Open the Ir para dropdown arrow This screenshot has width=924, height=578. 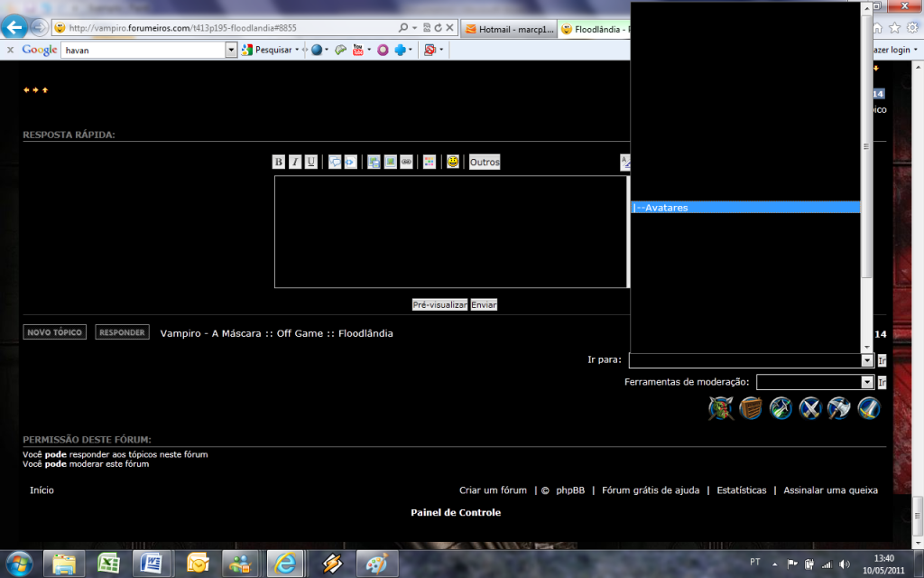click(867, 360)
